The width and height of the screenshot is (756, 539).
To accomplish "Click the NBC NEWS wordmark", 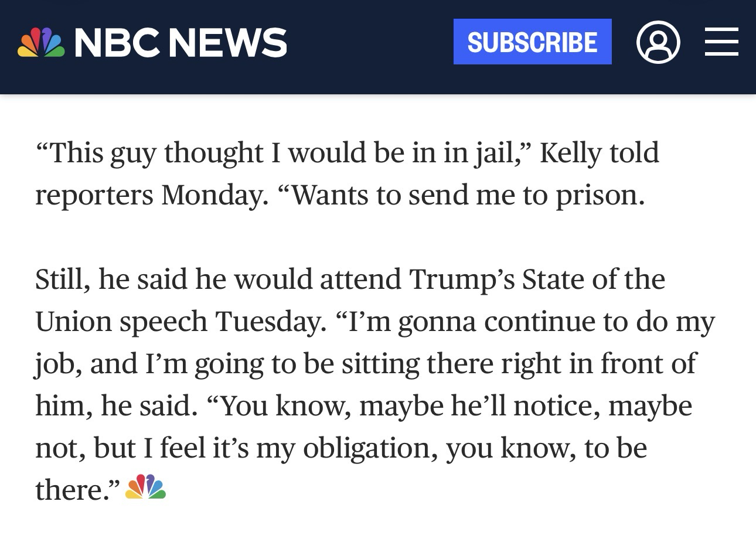I will click(181, 43).
